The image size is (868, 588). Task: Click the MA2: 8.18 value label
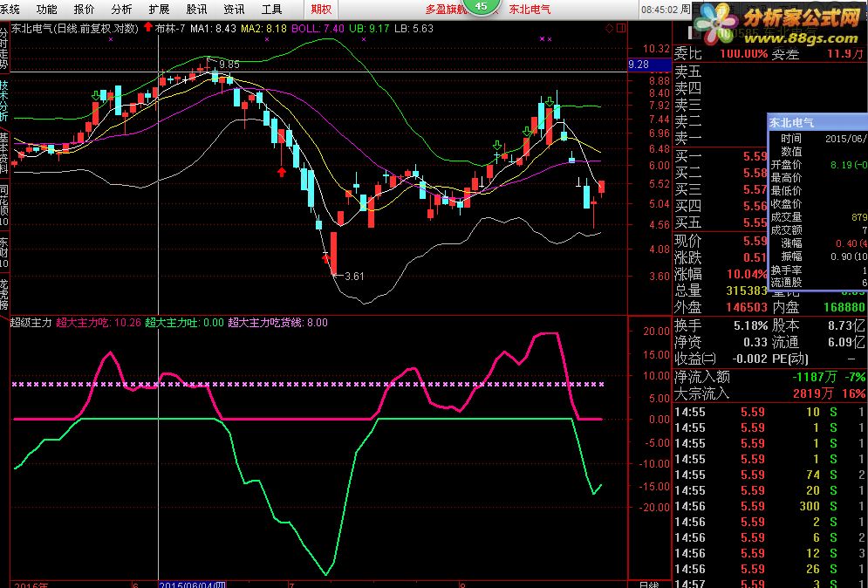tap(263, 28)
